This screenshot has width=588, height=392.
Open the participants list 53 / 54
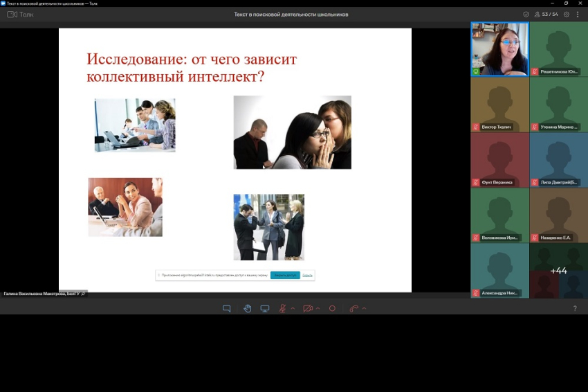tap(546, 15)
